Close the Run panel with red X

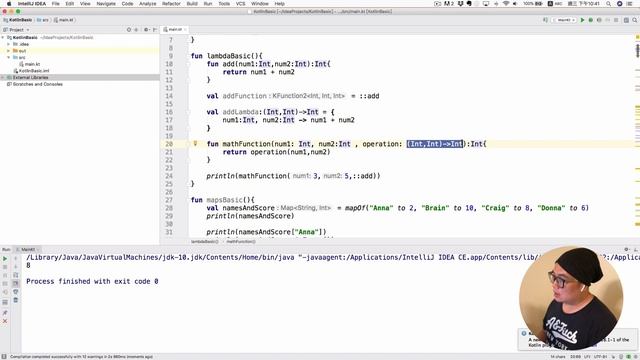click(5, 321)
